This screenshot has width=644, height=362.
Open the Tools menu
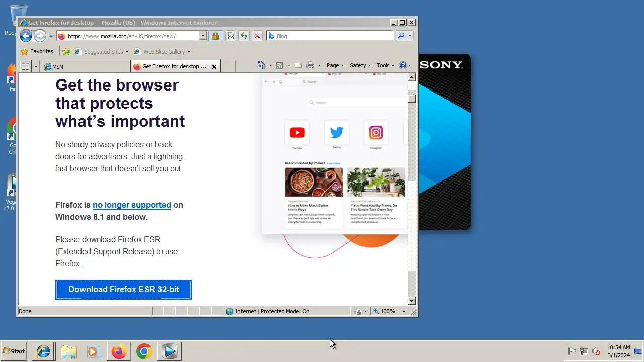click(x=386, y=65)
